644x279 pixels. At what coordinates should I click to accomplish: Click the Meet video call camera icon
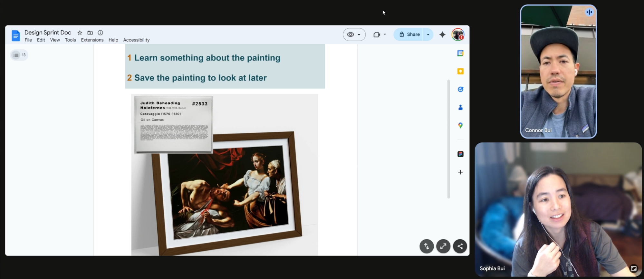[x=377, y=34]
